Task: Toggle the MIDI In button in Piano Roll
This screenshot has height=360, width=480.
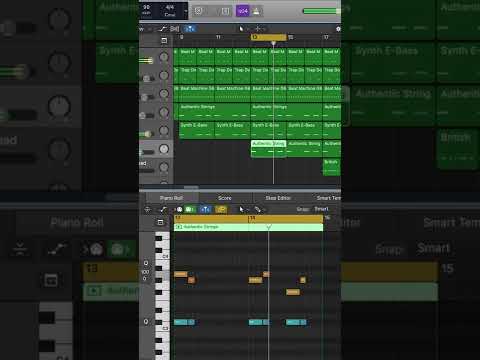Action: 179,209
